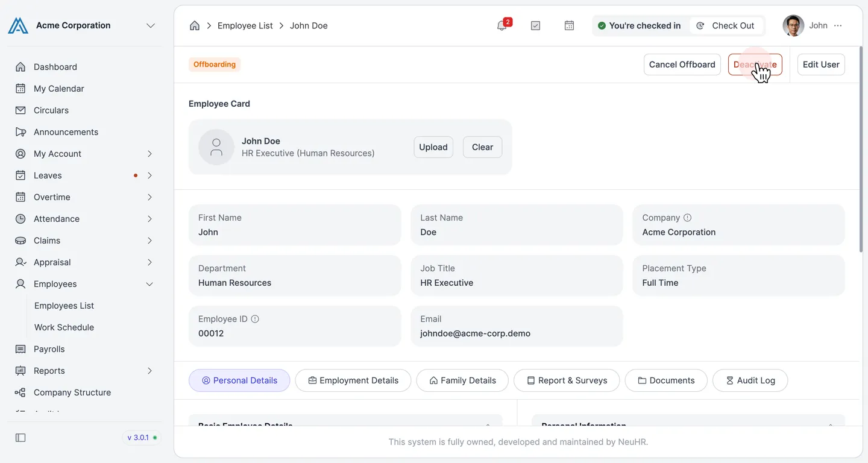Click Employee ID value 00012
The width and height of the screenshot is (868, 463).
pyautogui.click(x=211, y=333)
